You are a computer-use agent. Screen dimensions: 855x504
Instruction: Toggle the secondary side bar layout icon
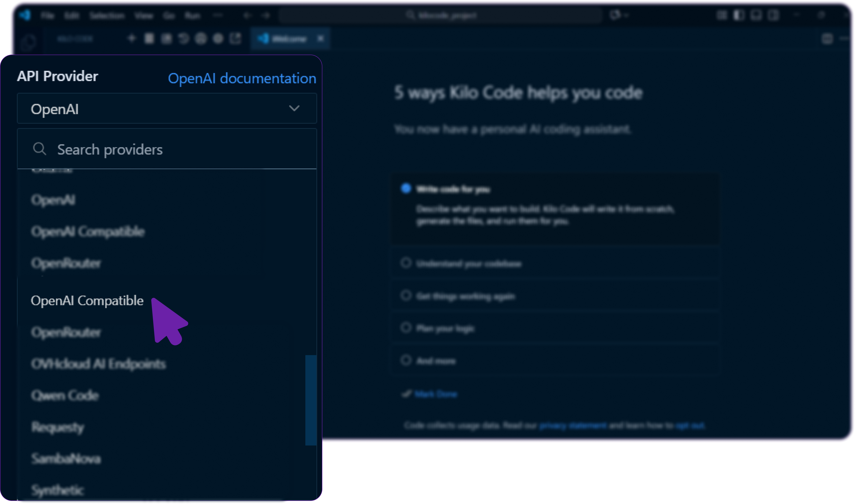click(756, 15)
